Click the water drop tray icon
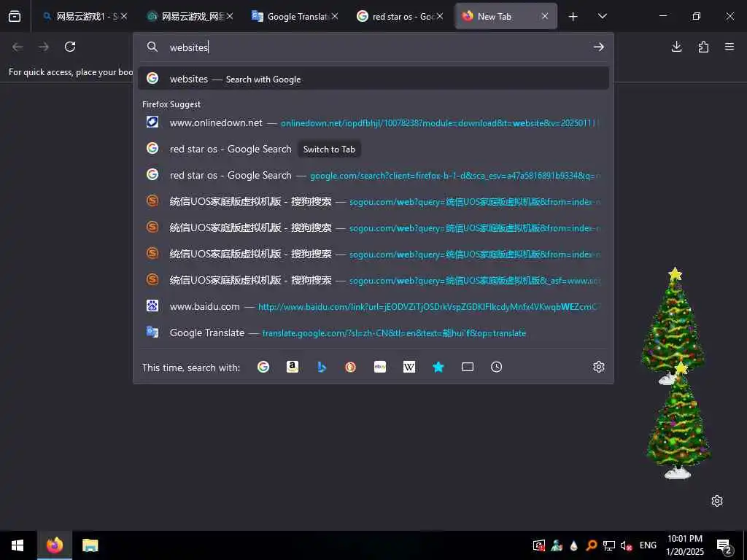The image size is (747, 560). coord(573,545)
